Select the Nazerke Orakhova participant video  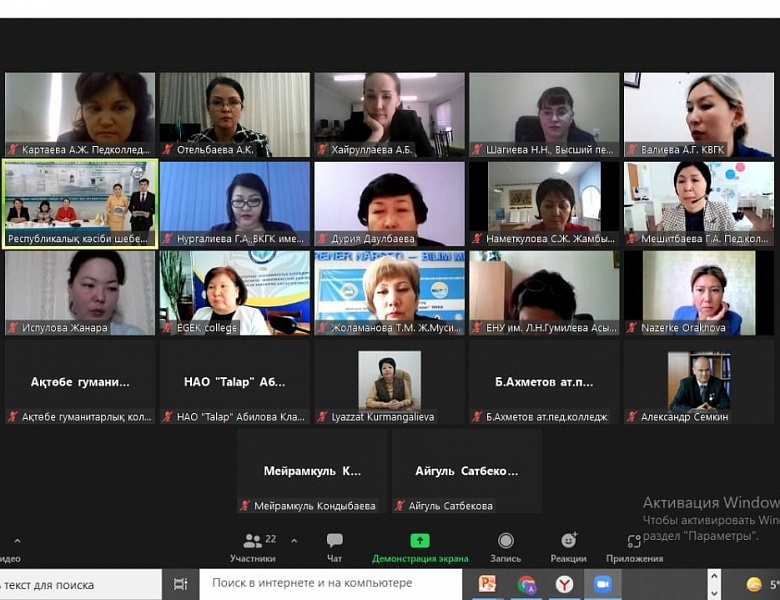point(699,292)
